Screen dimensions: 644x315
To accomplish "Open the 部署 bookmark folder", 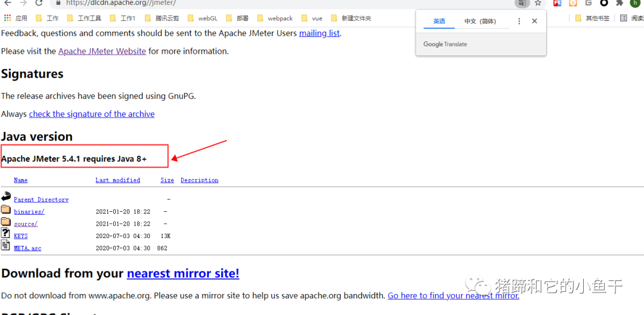I will [237, 18].
